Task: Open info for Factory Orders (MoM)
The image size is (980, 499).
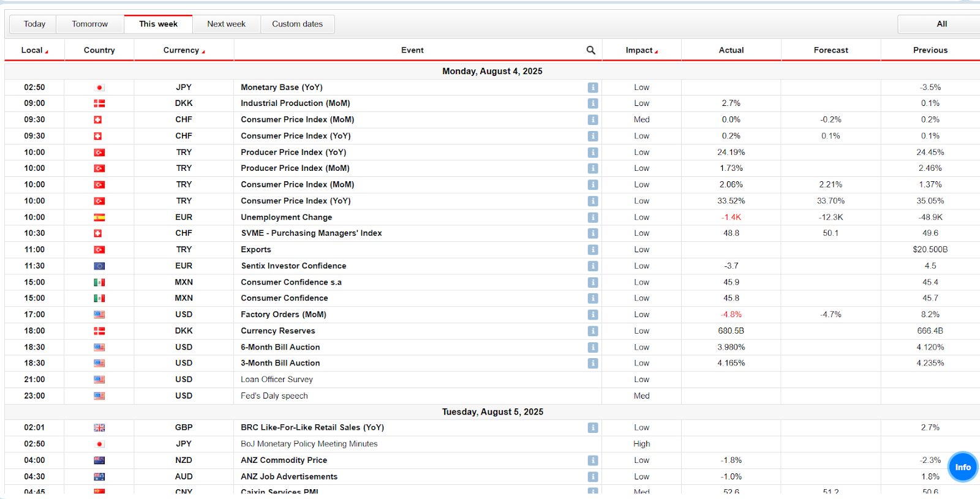Action: click(592, 315)
